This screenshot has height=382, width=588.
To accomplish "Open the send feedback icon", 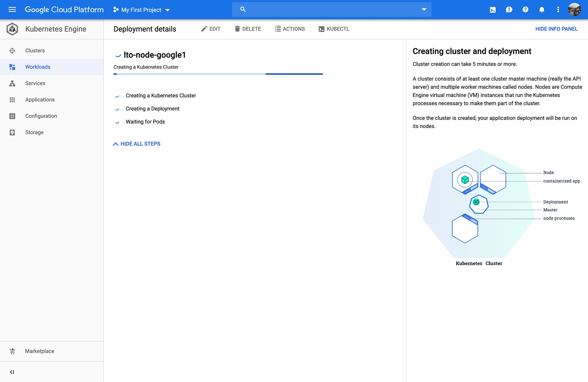I will click(x=509, y=10).
